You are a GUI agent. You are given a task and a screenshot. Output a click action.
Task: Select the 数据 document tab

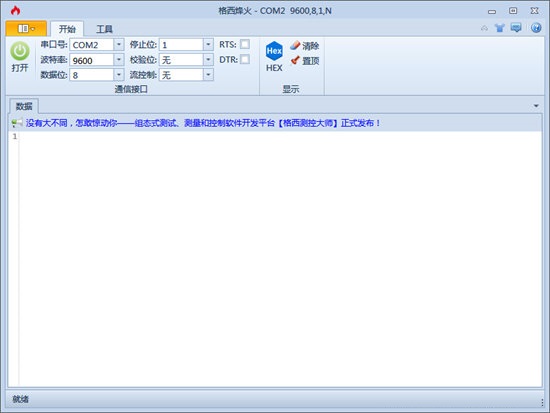click(24, 106)
